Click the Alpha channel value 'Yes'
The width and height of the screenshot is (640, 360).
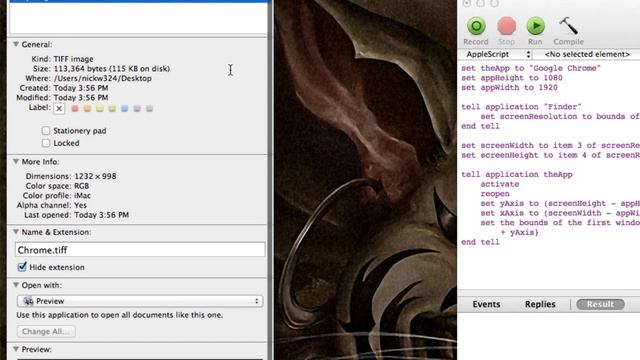point(80,205)
